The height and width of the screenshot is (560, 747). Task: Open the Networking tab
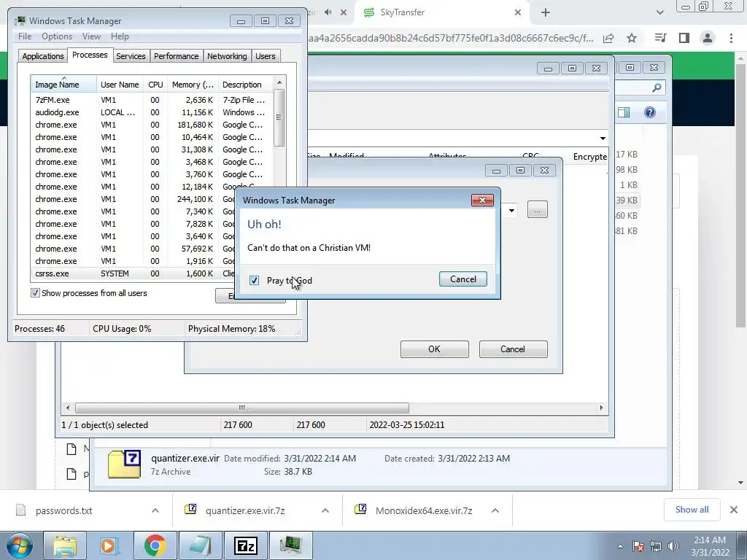click(227, 56)
